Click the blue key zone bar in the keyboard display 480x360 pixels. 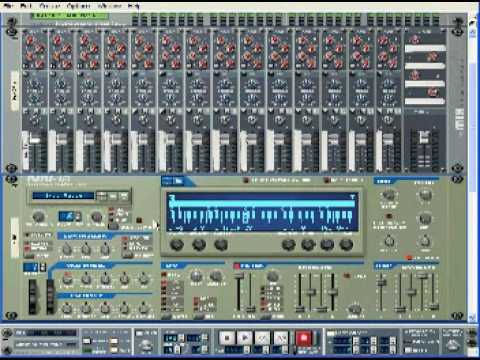[263, 203]
